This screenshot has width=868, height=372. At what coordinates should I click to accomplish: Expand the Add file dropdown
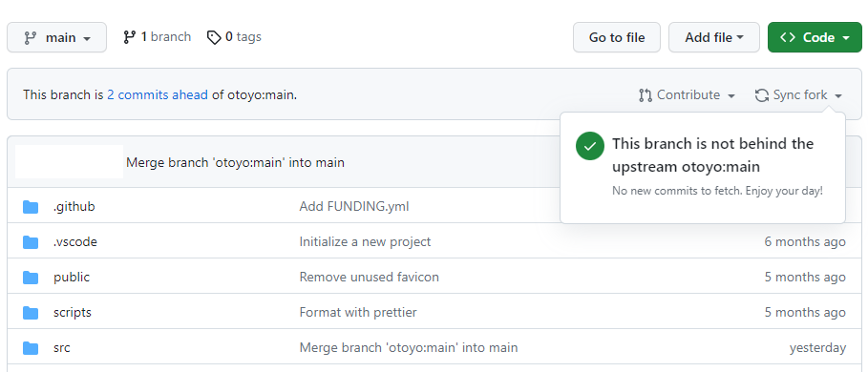tap(714, 37)
